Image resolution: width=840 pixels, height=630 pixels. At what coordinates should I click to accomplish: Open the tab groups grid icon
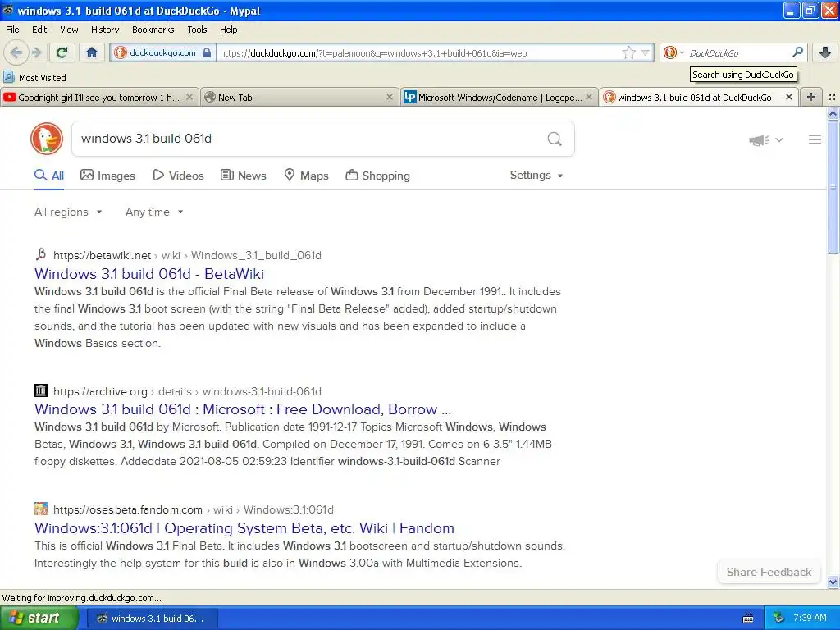point(832,97)
